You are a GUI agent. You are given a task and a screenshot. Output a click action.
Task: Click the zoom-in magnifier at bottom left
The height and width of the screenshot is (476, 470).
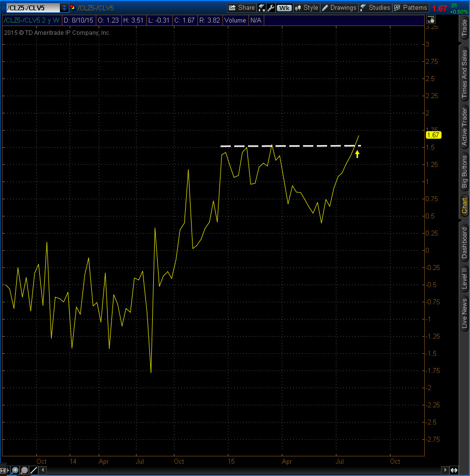tap(14, 470)
